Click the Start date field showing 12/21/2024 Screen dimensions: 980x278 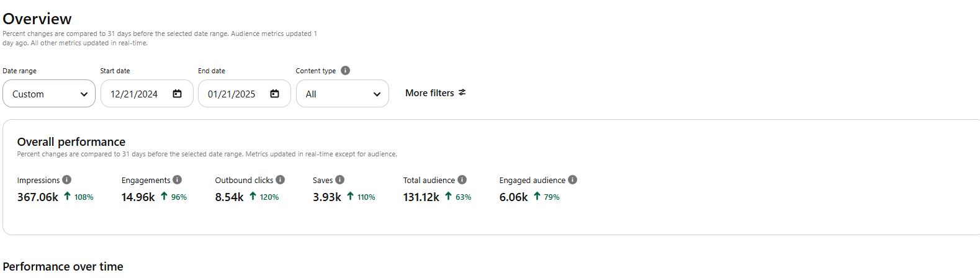134,94
